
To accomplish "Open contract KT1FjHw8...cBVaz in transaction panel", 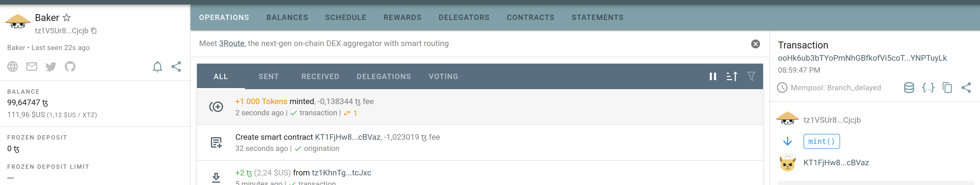I will (x=836, y=163).
